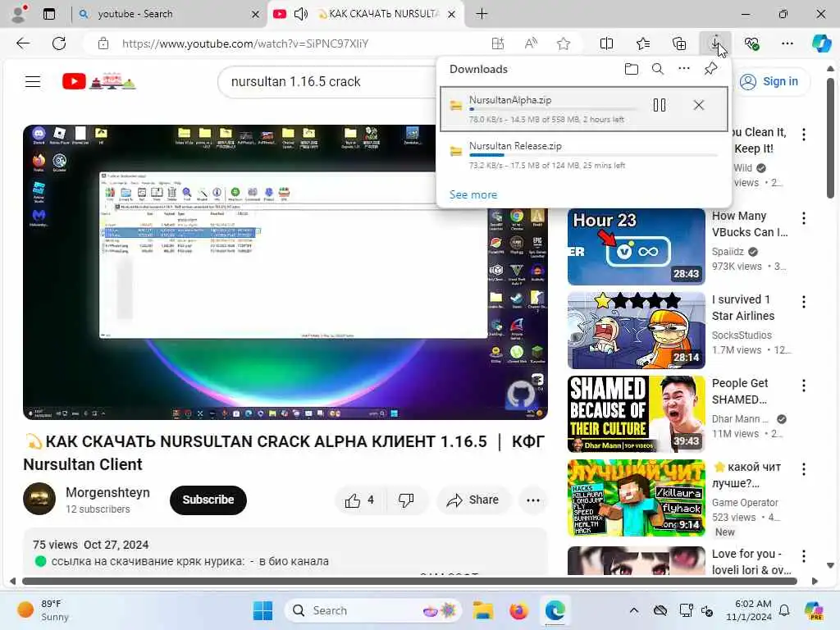This screenshot has width=840, height=630.
Task: Open options for Clean It, Keep It video
Action: (x=804, y=135)
